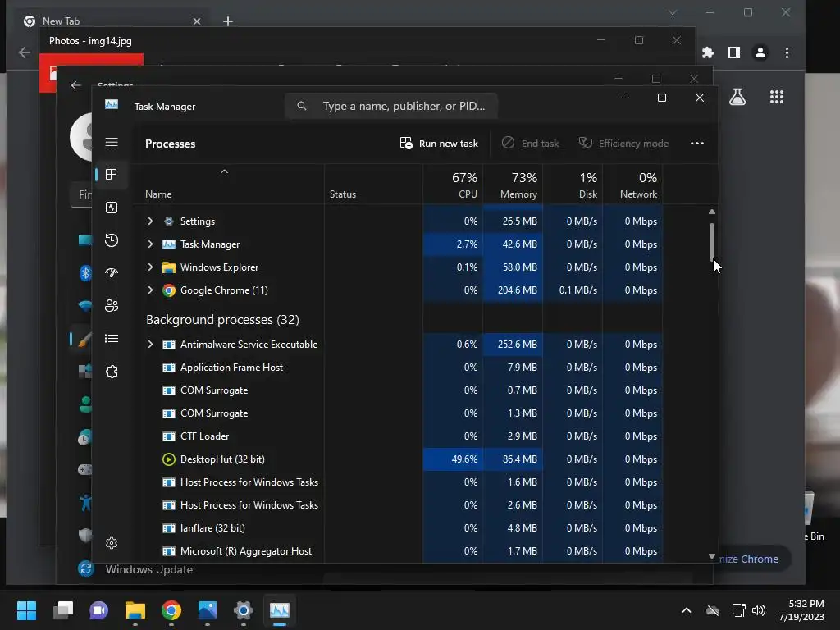This screenshot has width=840, height=630.
Task: Click Google Chrome icon in process list
Action: click(x=169, y=290)
